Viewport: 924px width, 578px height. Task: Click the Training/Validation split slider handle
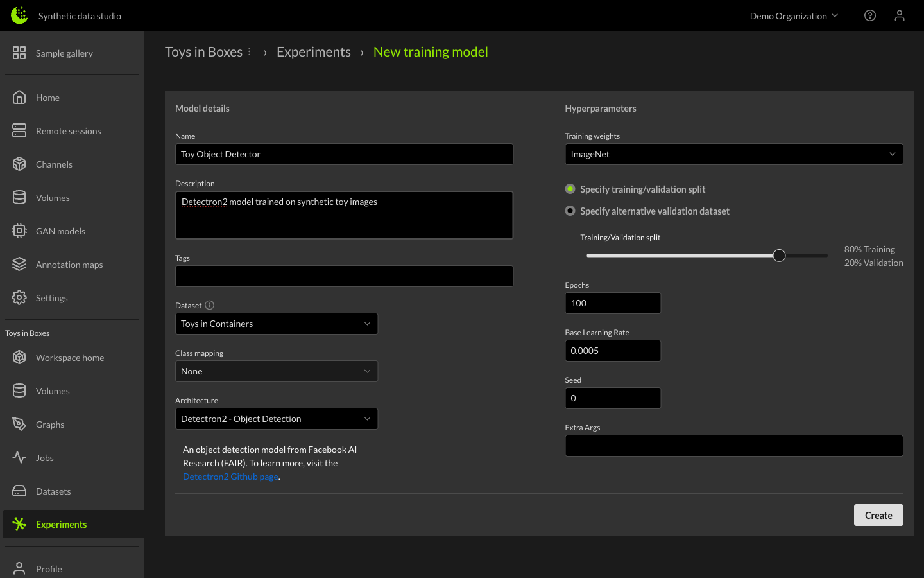(779, 256)
